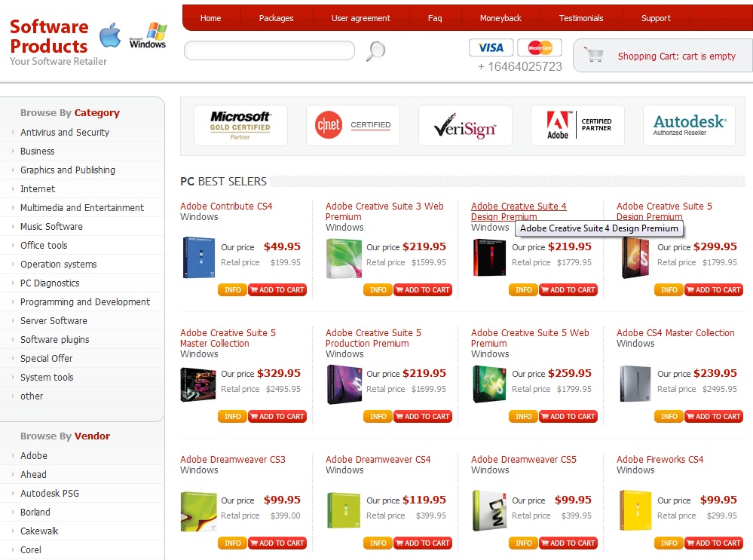753x560 pixels.
Task: Click the Visa card icon
Action: 491,47
